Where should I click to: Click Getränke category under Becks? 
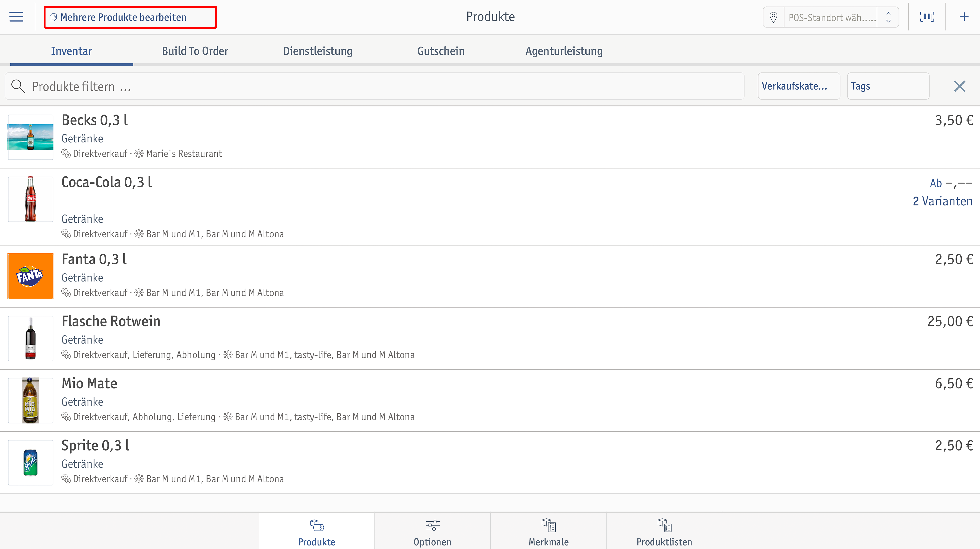tap(82, 139)
